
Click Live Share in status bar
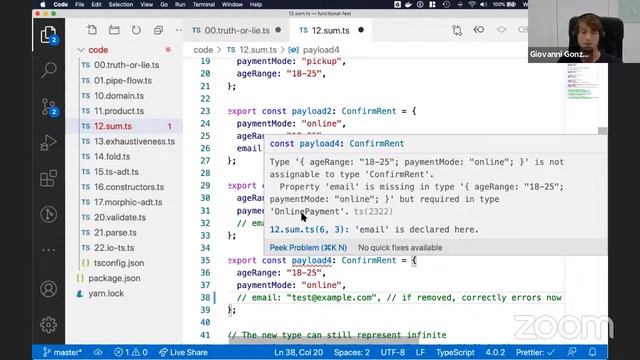click(183, 352)
